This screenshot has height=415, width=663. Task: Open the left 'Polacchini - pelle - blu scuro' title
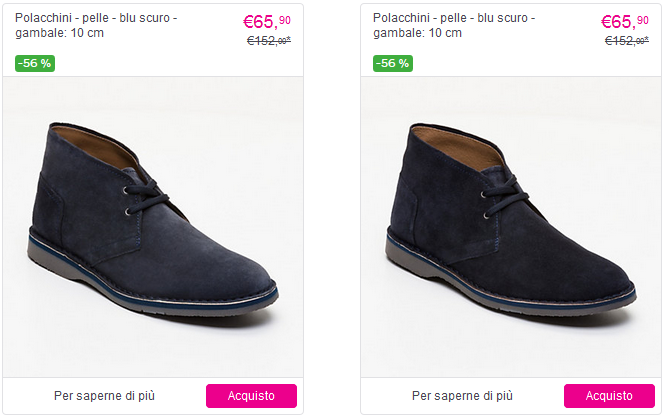pyautogui.click(x=96, y=18)
